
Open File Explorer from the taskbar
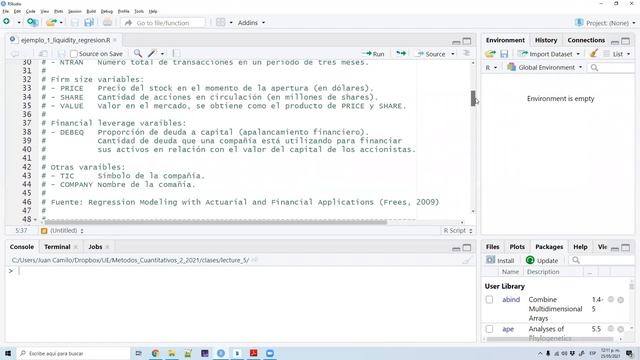pyautogui.click(x=171, y=353)
